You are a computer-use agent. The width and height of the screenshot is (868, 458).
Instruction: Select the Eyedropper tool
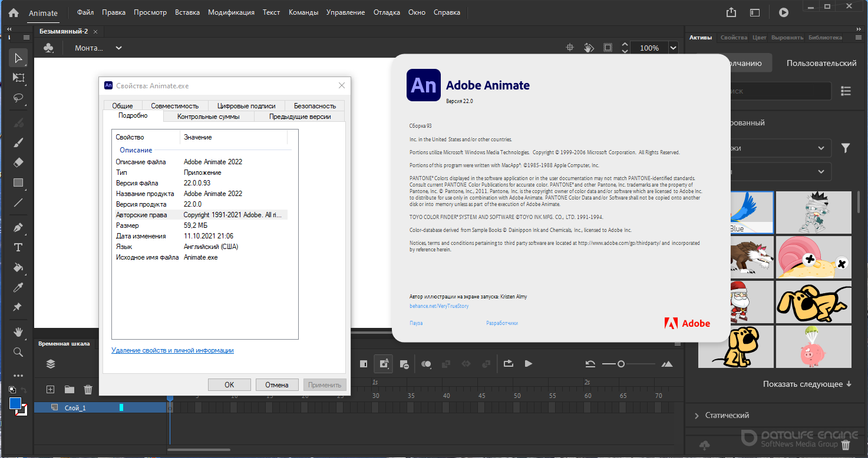click(18, 287)
